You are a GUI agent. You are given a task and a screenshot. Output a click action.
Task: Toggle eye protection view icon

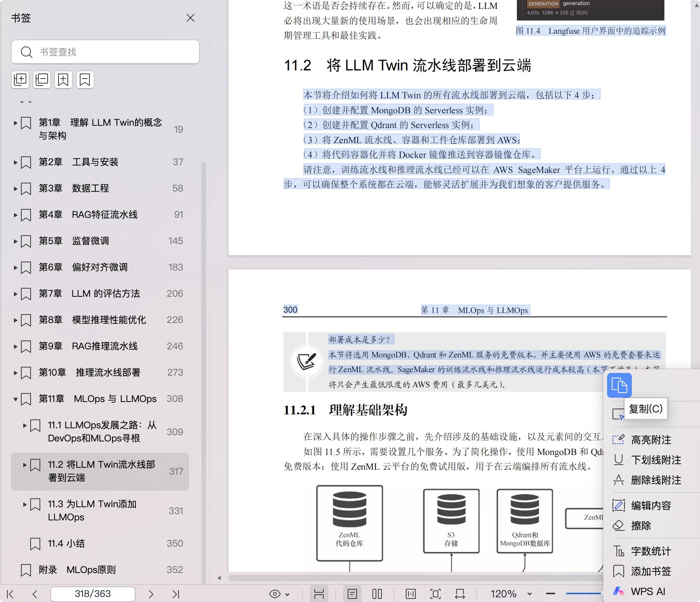(275, 594)
